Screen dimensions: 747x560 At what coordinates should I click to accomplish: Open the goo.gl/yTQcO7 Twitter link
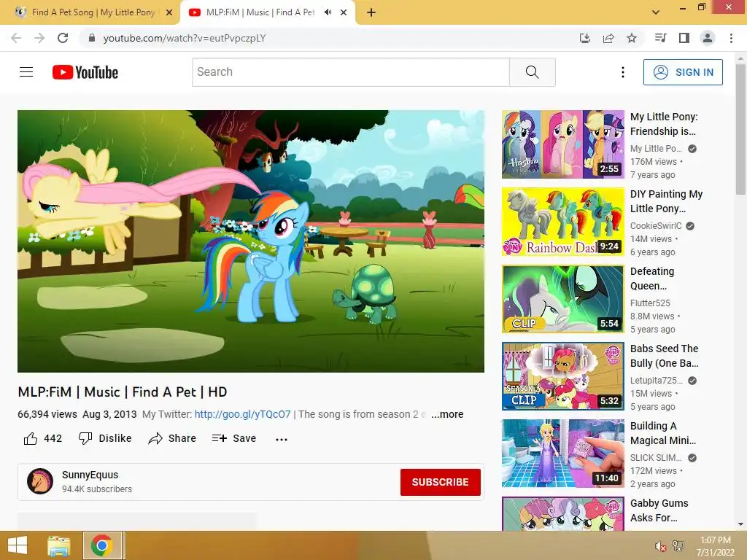pos(242,414)
